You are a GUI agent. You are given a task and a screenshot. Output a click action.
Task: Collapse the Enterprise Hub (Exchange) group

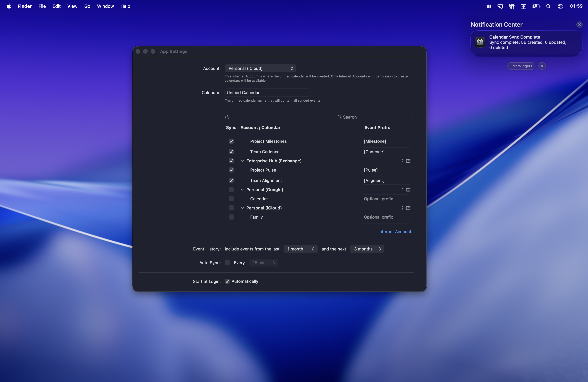click(x=242, y=161)
